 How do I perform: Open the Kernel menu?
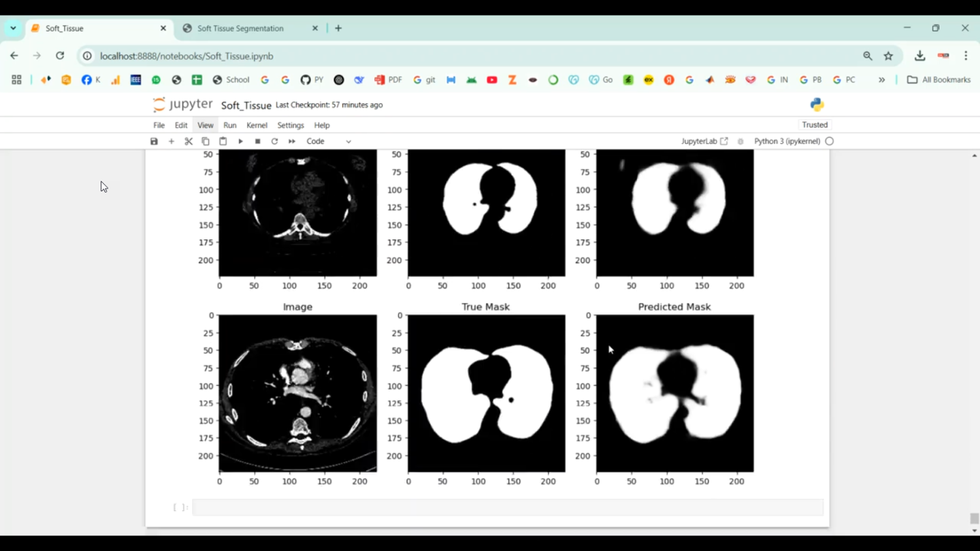click(257, 125)
